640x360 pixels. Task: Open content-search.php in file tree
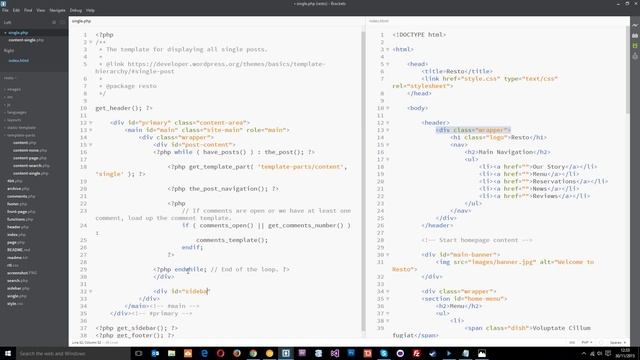click(x=31, y=166)
